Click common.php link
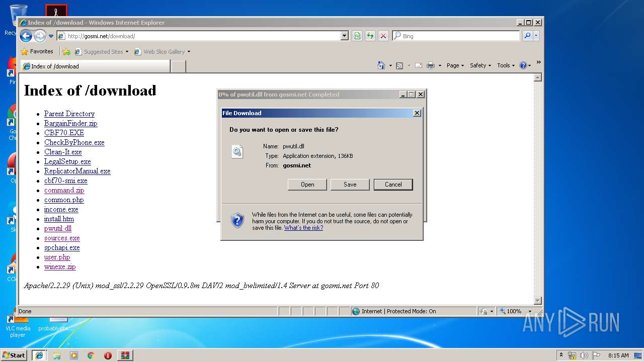This screenshot has width=644, height=362. click(x=64, y=200)
